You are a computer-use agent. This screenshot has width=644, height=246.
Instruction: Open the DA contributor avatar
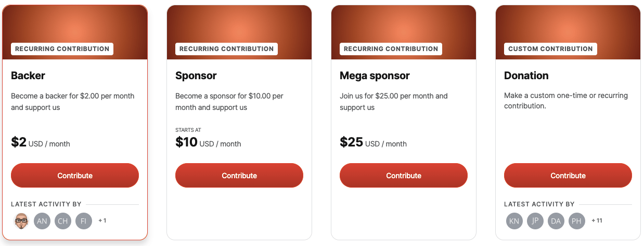(x=556, y=221)
